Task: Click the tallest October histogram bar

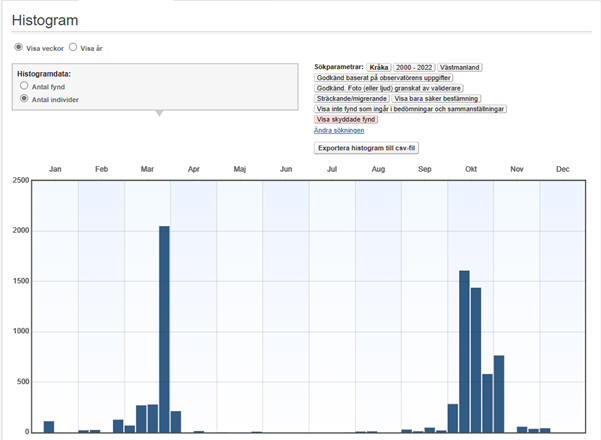Action: pyautogui.click(x=464, y=351)
